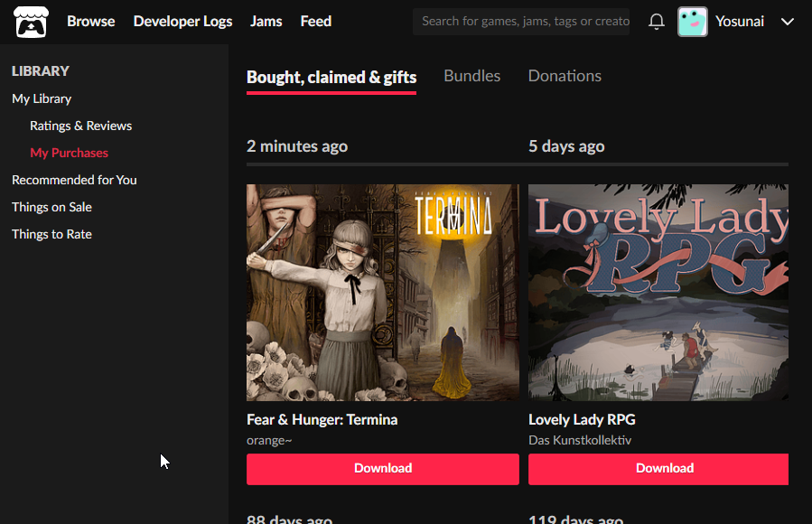The image size is (812, 524).
Task: Open the Yosunai profile name
Action: point(740,21)
